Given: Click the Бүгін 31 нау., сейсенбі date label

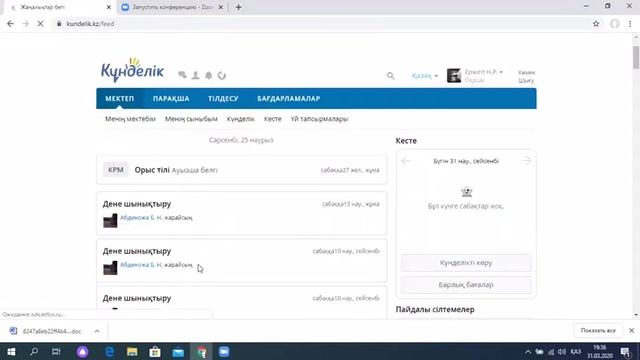Looking at the screenshot, I should pos(466,161).
